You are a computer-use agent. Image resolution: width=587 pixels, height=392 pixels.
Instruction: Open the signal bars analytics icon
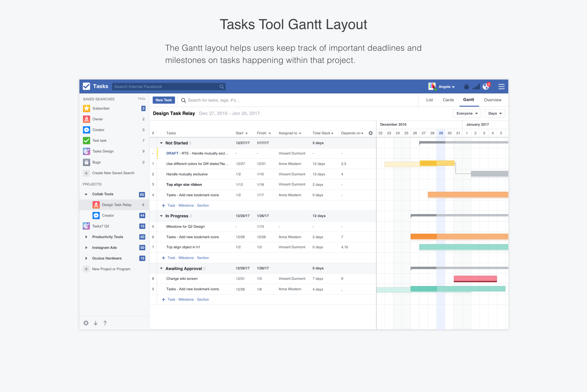pos(476,87)
